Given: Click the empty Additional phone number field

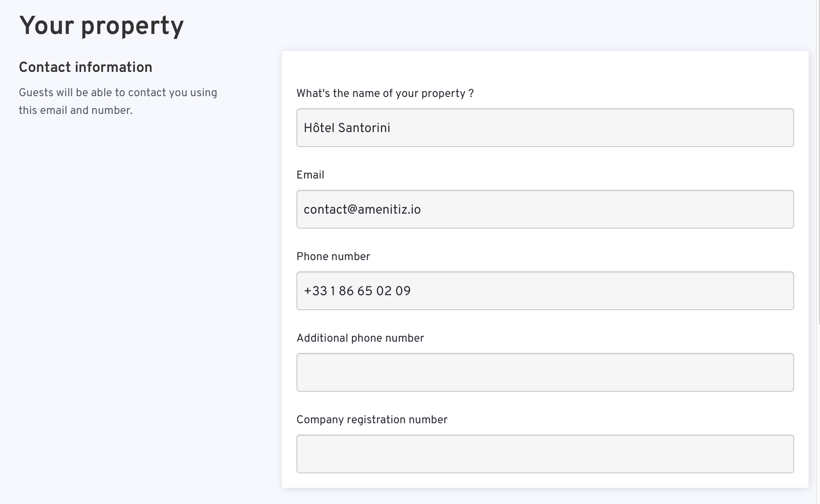Looking at the screenshot, I should 545,372.
